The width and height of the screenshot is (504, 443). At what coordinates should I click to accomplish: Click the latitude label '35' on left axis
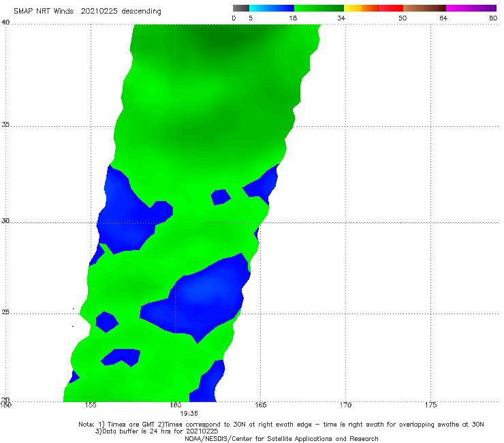[5, 124]
